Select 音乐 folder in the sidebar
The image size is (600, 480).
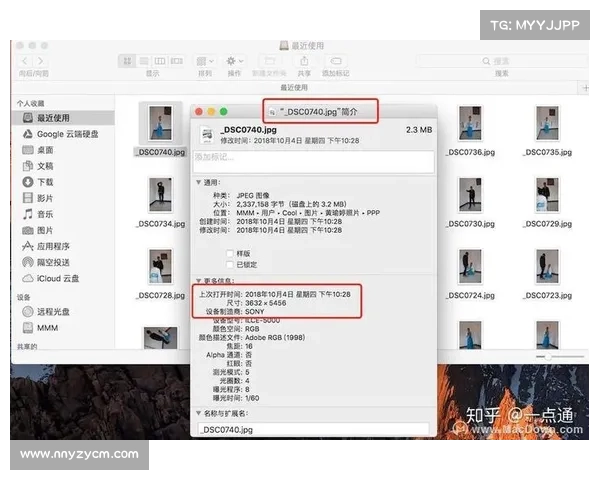click(45, 214)
